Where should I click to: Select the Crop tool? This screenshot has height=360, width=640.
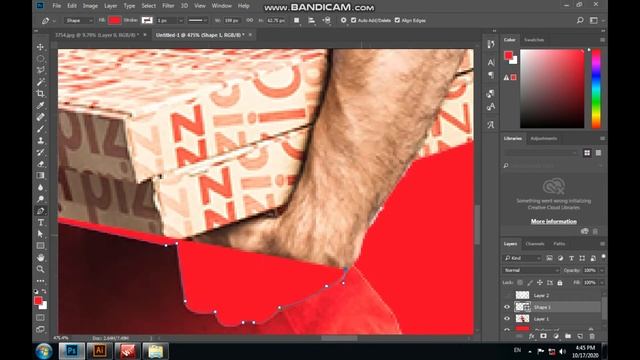pos(40,93)
